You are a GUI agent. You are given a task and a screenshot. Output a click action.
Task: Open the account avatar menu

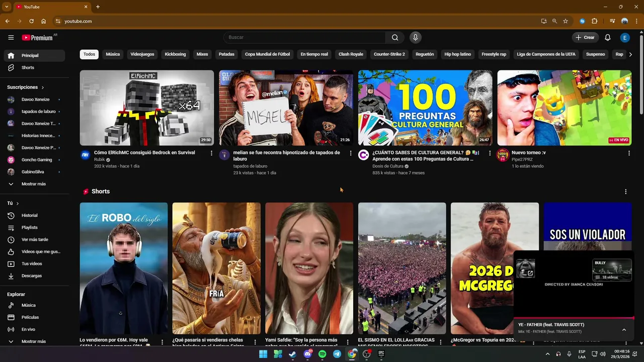click(x=625, y=38)
